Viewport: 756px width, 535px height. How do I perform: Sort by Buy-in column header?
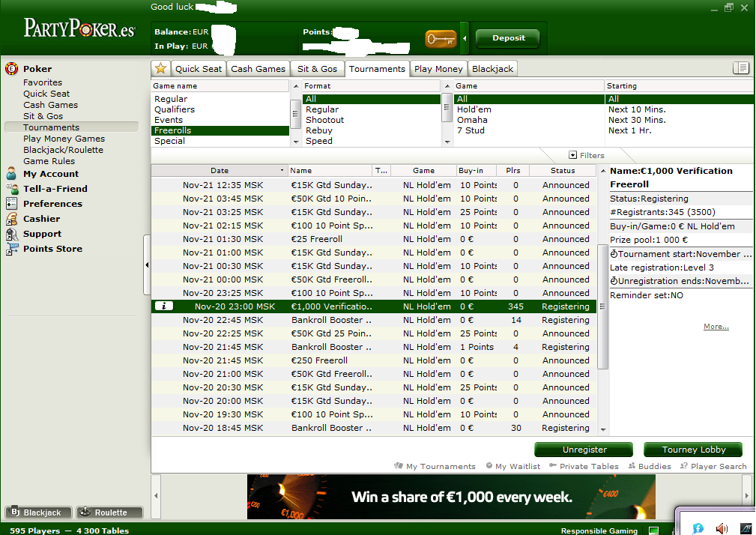[x=477, y=171]
